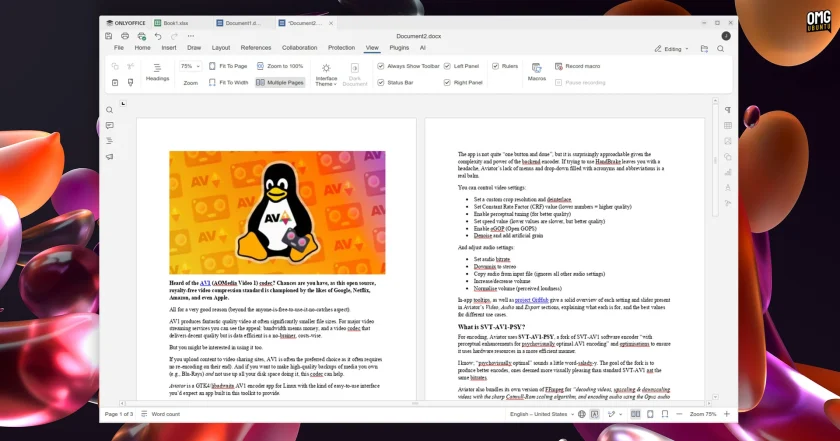Viewport: 840px width, 441px height.
Task: Open the Home ribbon tab
Action: (x=142, y=48)
